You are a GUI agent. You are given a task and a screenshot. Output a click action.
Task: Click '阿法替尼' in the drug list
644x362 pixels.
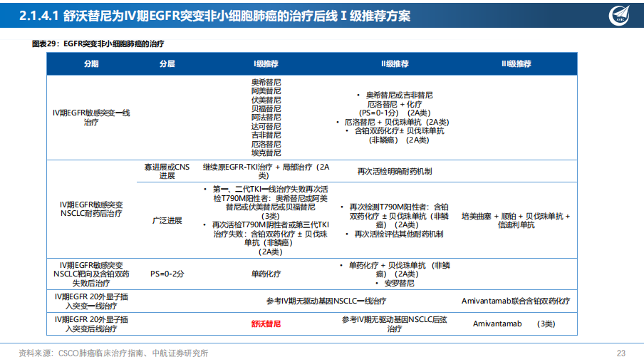[266, 118]
